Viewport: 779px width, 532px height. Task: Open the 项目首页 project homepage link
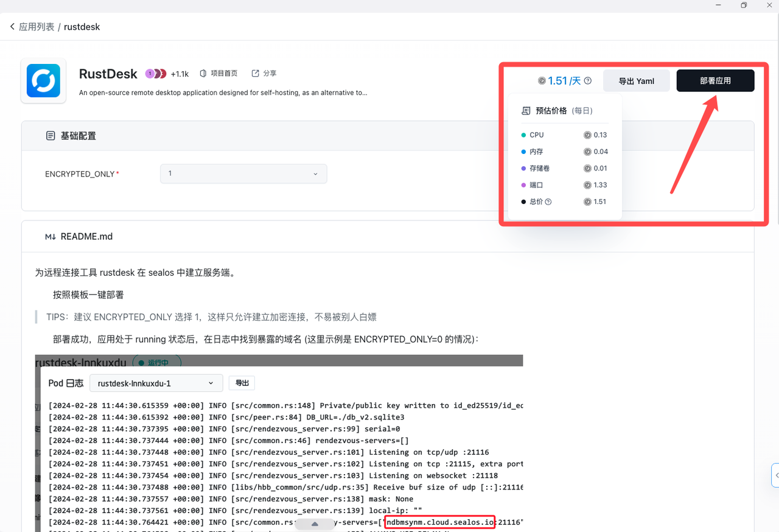(218, 73)
